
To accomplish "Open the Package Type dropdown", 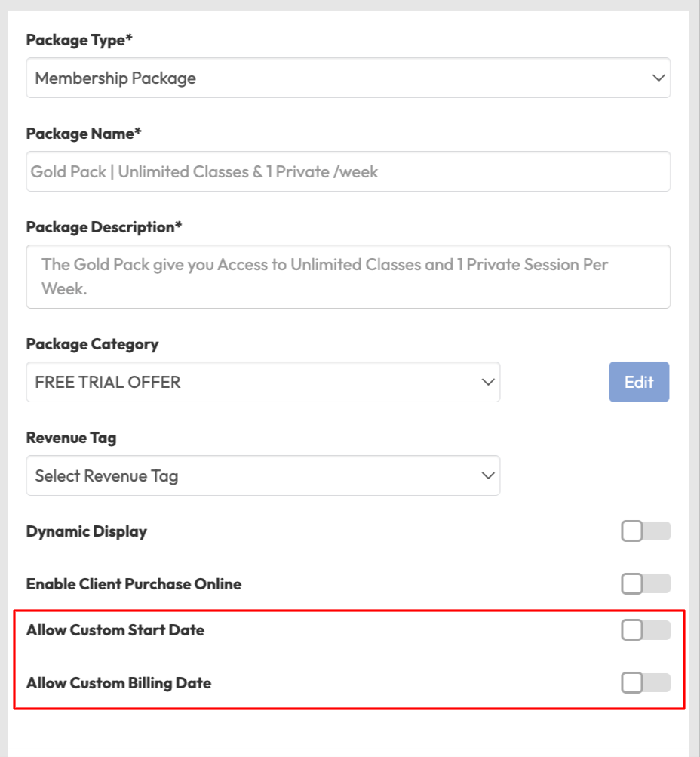I will tap(347, 78).
